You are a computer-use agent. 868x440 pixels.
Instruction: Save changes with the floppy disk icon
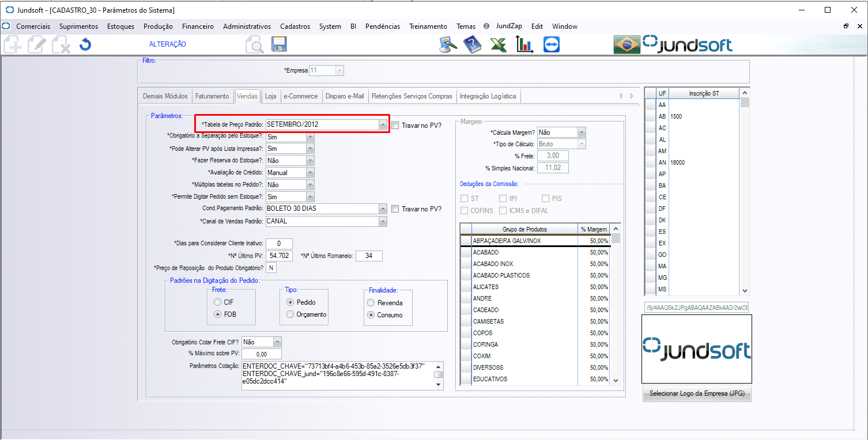(279, 44)
